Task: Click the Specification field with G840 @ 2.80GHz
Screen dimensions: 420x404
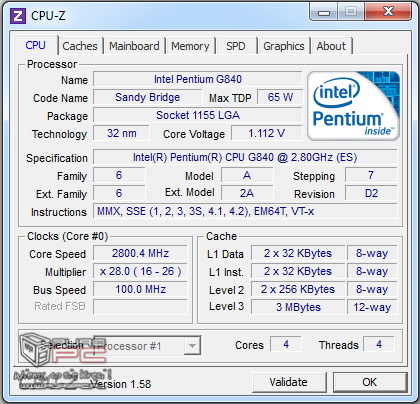Action: [245, 157]
